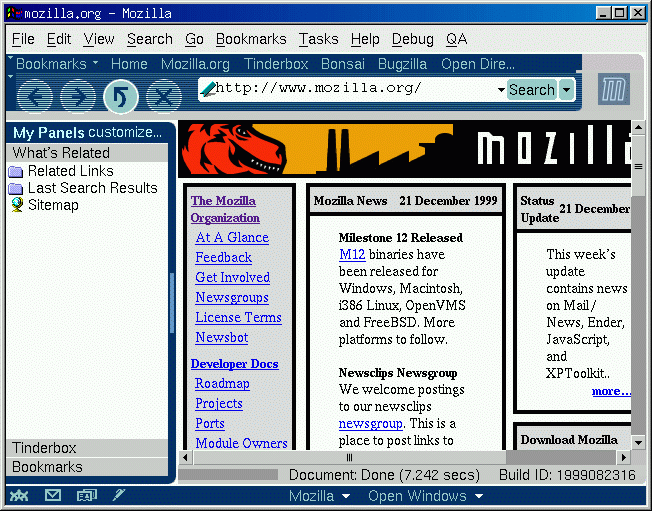Click the Sitemap globe icon

(17, 205)
